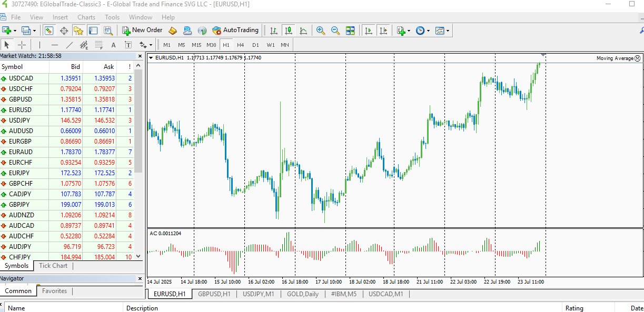
Task: Select the Crosshair tool
Action: tap(22, 45)
